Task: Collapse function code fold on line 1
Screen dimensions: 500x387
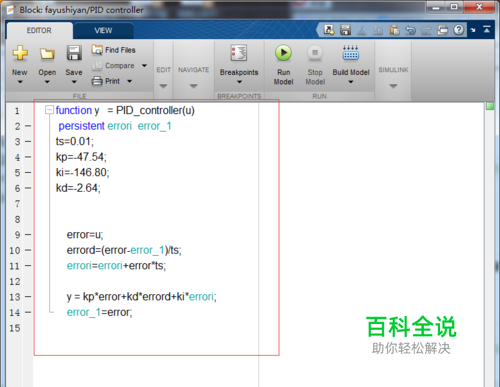Action: pos(49,110)
